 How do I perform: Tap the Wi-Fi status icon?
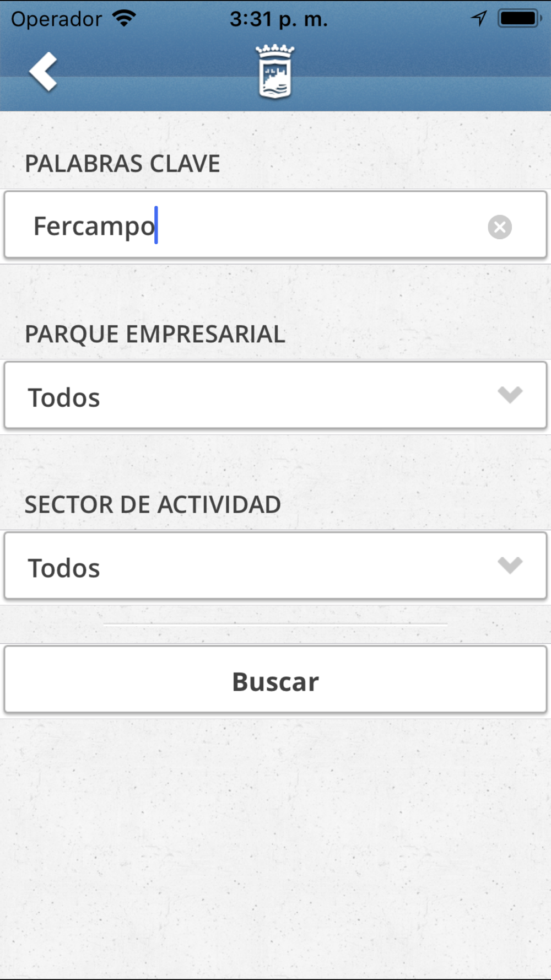(x=124, y=18)
